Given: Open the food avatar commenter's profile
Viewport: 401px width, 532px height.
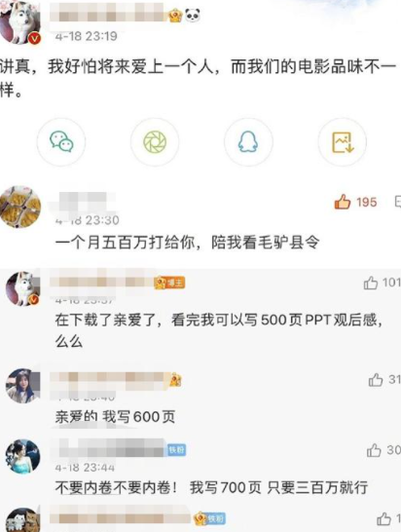Looking at the screenshot, I should pos(20,207).
